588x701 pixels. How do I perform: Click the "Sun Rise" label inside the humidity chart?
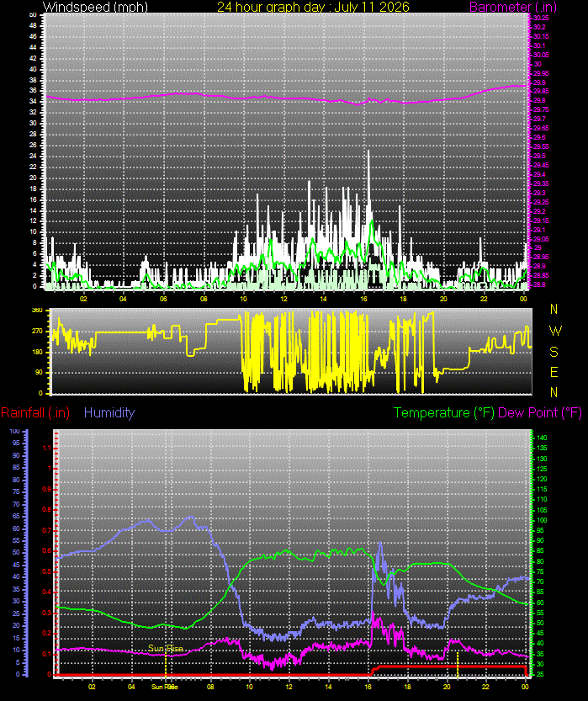click(x=166, y=648)
